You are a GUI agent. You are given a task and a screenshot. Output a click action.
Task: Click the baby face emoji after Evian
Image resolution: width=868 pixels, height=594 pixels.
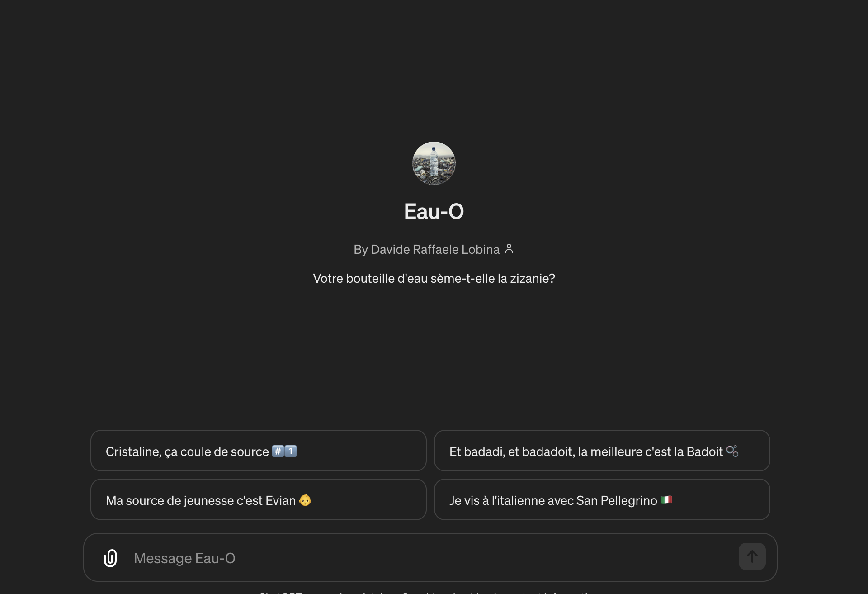point(305,500)
